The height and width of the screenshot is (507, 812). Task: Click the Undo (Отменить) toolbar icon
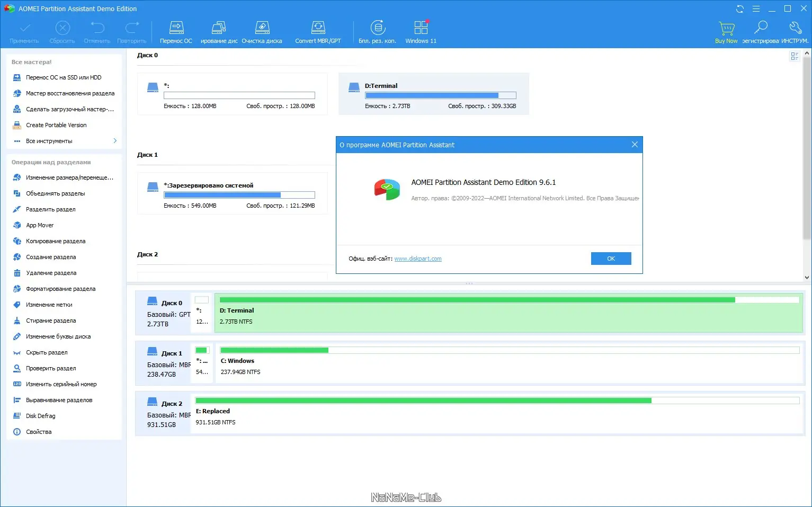97,28
